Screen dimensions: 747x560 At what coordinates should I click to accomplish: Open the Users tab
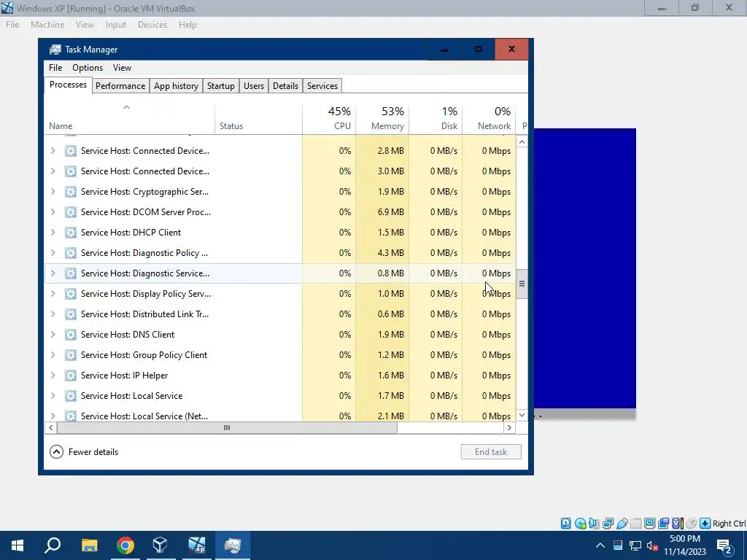253,86
